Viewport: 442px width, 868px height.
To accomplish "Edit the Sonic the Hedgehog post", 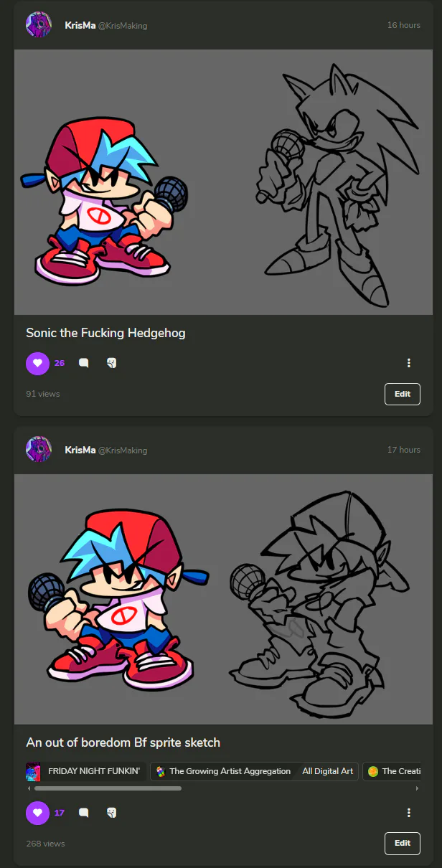I will click(402, 394).
